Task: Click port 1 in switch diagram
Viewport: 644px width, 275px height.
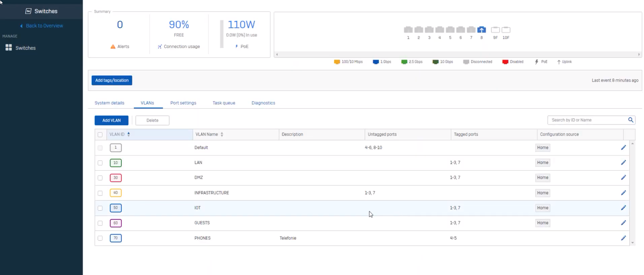Action: (x=408, y=30)
